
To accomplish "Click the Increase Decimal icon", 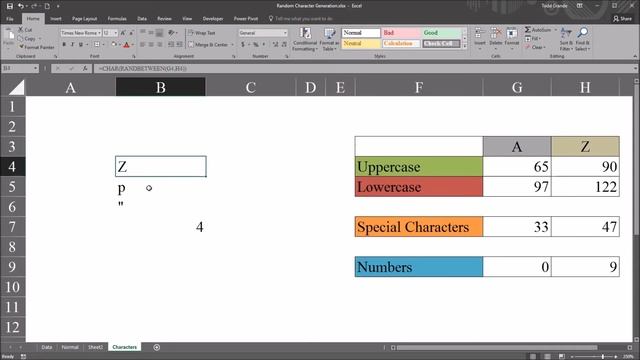I will tap(276, 44).
